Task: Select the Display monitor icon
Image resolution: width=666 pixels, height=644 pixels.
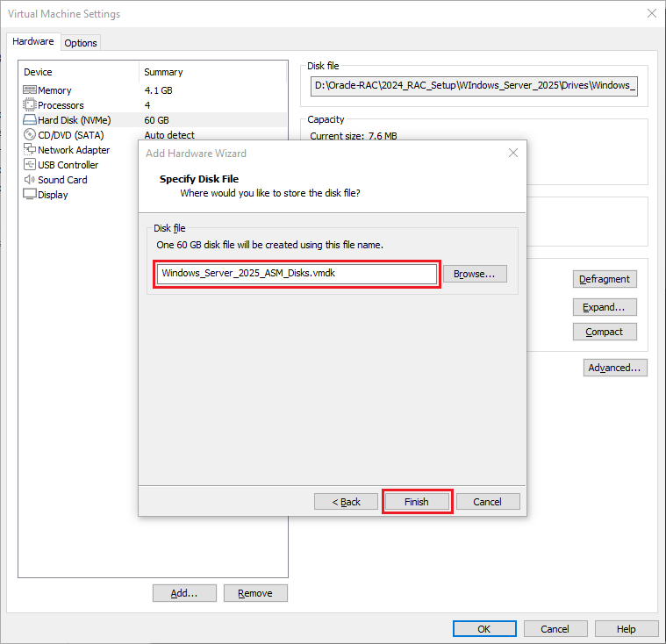Action: click(x=29, y=195)
